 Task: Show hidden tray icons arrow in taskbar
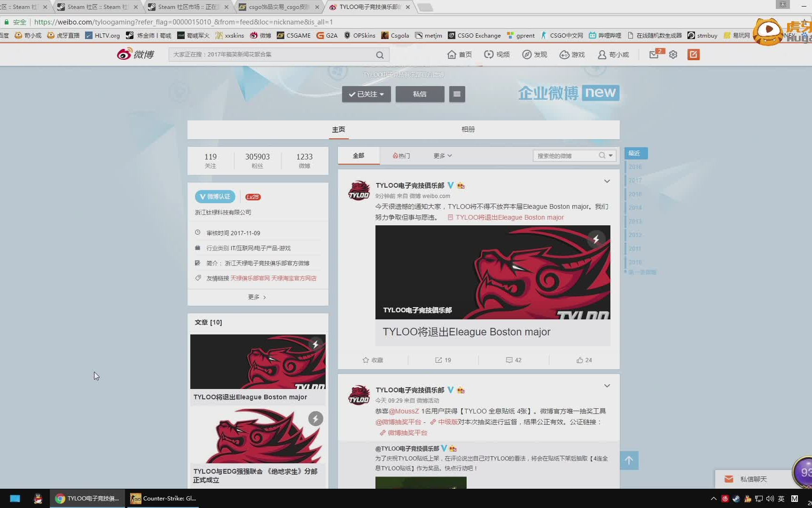(713, 499)
